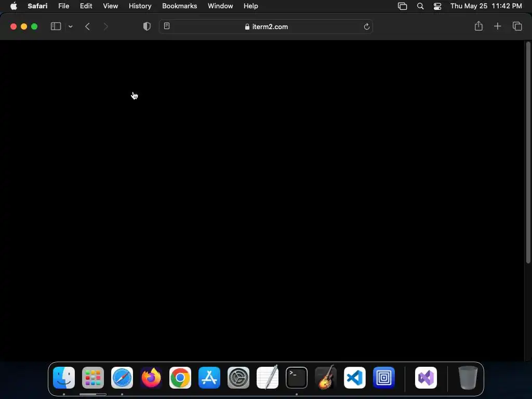Launch Firefox from the Dock
The image size is (532, 399).
(x=151, y=377)
